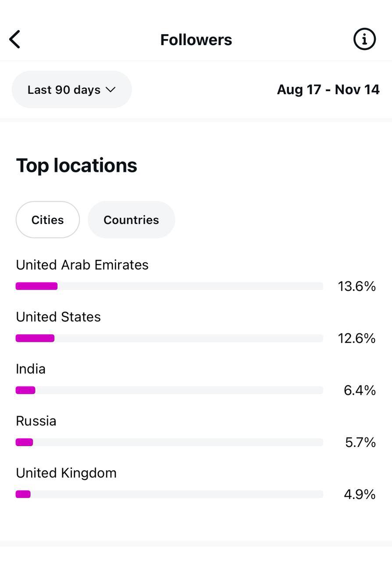392x561 pixels.
Task: Select the United States label
Action: (x=58, y=317)
